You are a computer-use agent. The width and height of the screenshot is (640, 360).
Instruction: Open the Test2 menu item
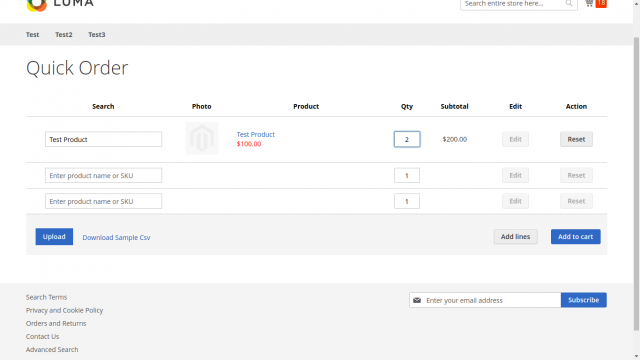(64, 35)
